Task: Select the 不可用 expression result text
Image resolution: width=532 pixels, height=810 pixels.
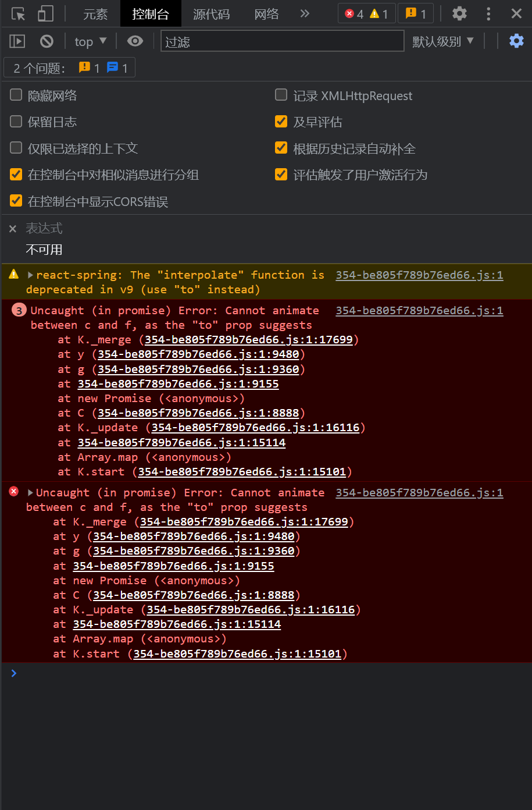Action: [x=44, y=250]
